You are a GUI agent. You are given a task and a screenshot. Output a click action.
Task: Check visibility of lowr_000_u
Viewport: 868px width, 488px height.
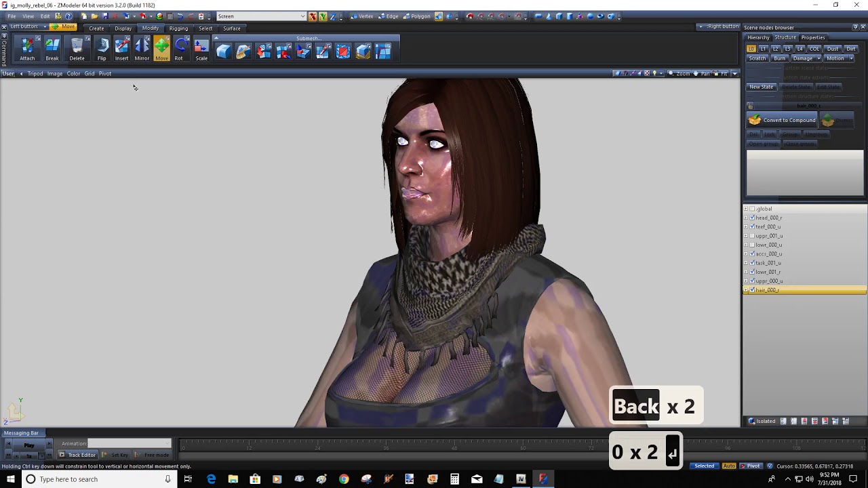tap(752, 245)
